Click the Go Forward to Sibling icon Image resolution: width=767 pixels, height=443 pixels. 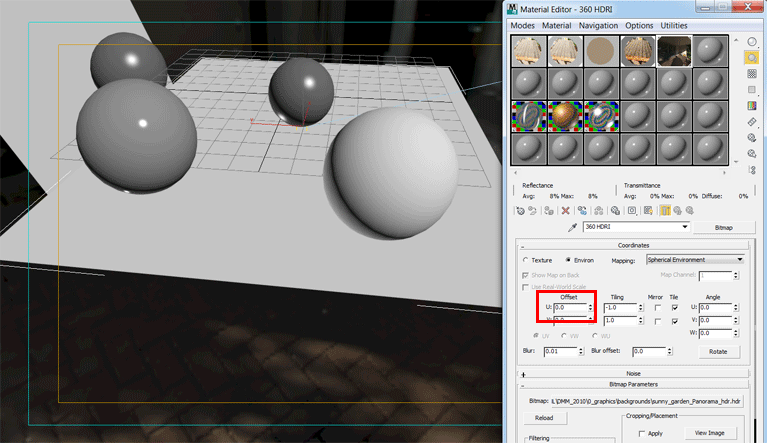pos(690,211)
